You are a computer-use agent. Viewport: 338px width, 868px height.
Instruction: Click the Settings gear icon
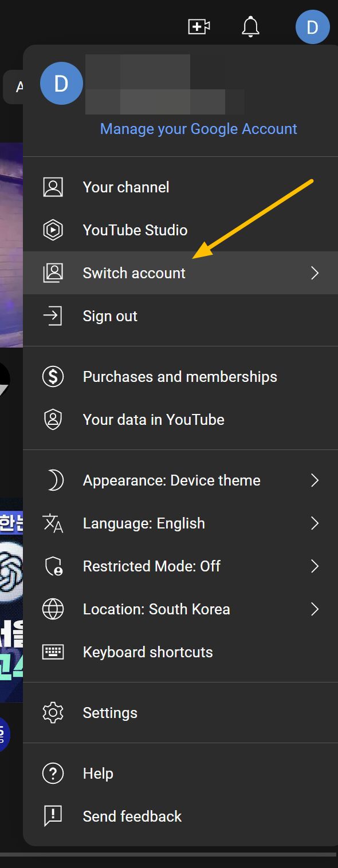[53, 713]
